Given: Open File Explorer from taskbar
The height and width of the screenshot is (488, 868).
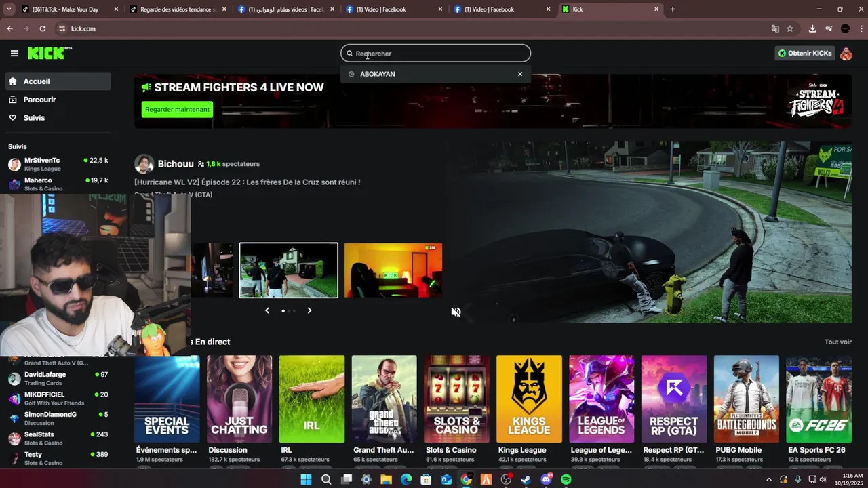Looking at the screenshot, I should click(386, 479).
